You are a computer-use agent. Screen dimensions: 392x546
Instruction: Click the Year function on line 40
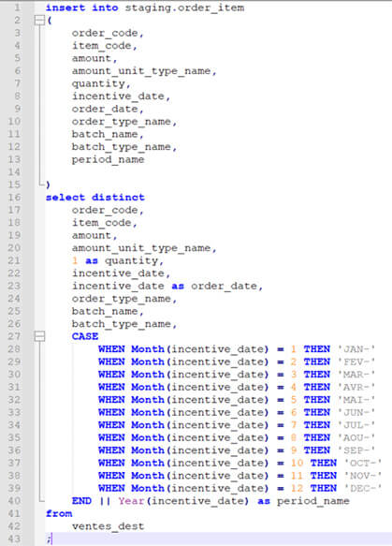pos(132,501)
